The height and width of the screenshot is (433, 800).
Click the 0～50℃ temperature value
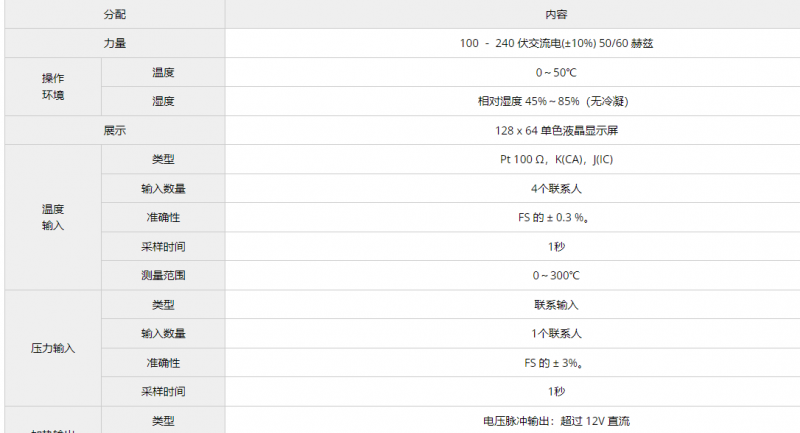556,73
